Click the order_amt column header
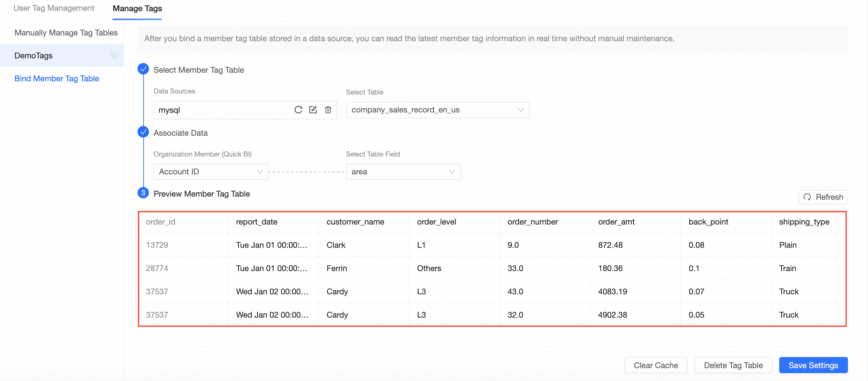Image resolution: width=868 pixels, height=381 pixels. (616, 222)
